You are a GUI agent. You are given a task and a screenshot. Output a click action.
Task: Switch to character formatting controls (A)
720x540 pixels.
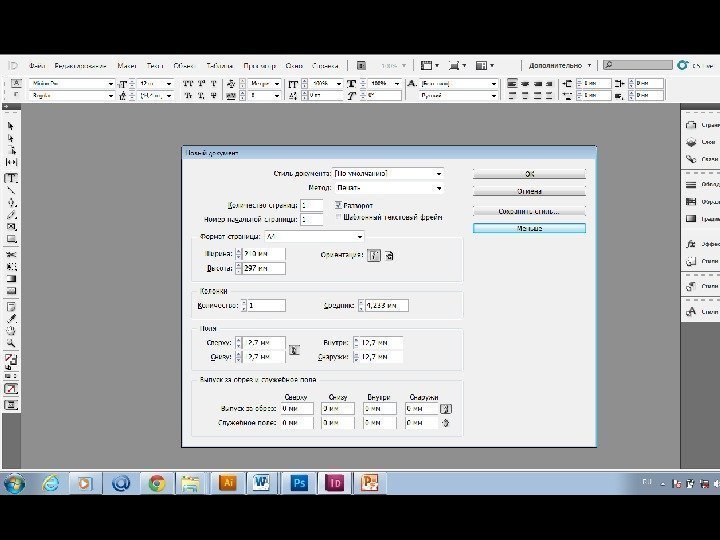point(16,83)
